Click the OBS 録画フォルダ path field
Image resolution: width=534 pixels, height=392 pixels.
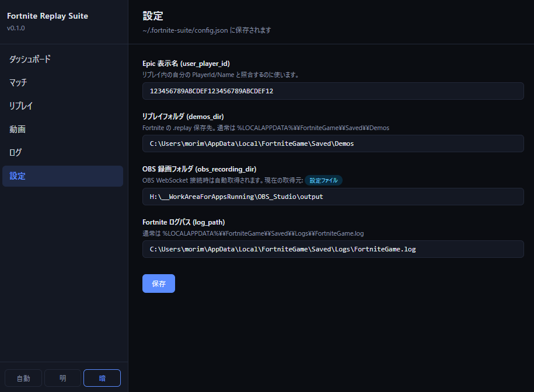click(x=333, y=197)
